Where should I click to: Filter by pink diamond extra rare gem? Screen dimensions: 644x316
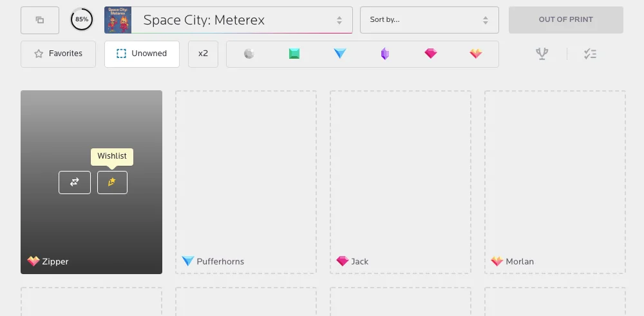point(430,54)
